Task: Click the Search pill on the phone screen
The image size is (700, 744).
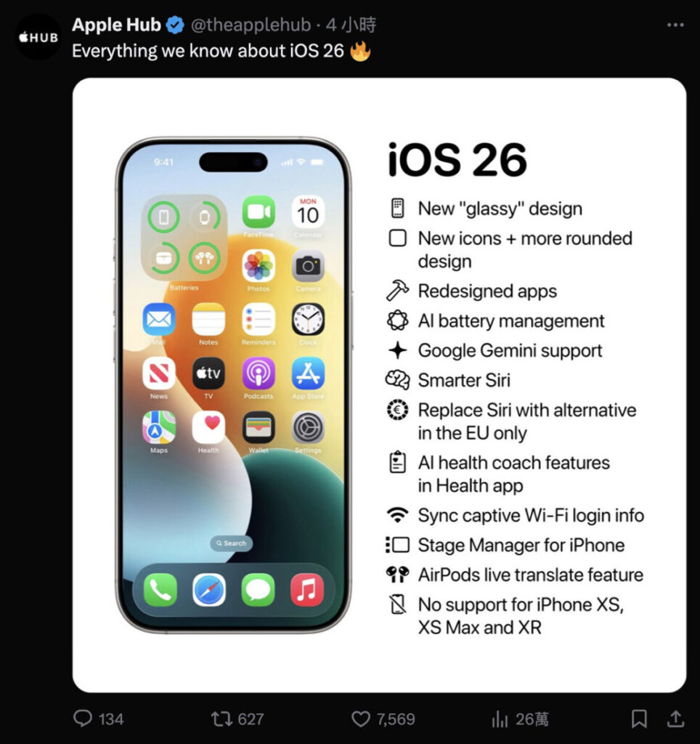Action: pos(232,543)
